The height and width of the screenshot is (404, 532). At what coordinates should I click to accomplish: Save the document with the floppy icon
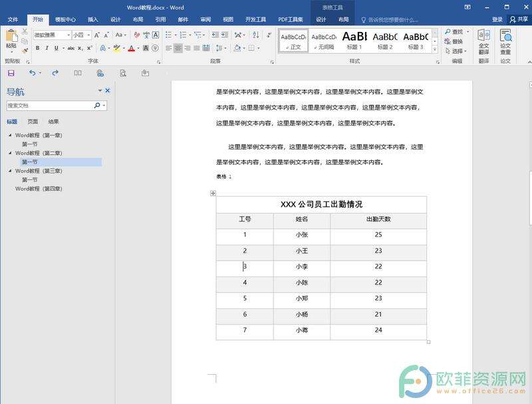11,73
